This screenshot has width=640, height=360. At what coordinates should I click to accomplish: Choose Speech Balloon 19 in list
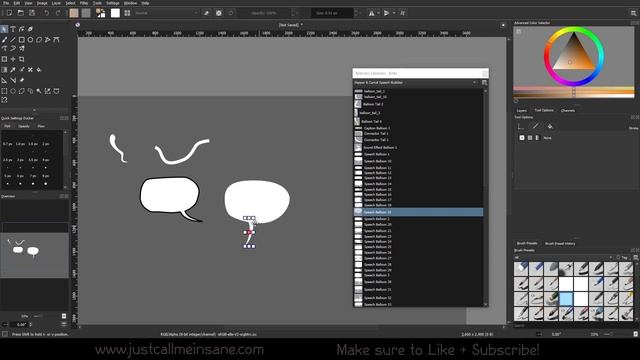click(x=418, y=212)
